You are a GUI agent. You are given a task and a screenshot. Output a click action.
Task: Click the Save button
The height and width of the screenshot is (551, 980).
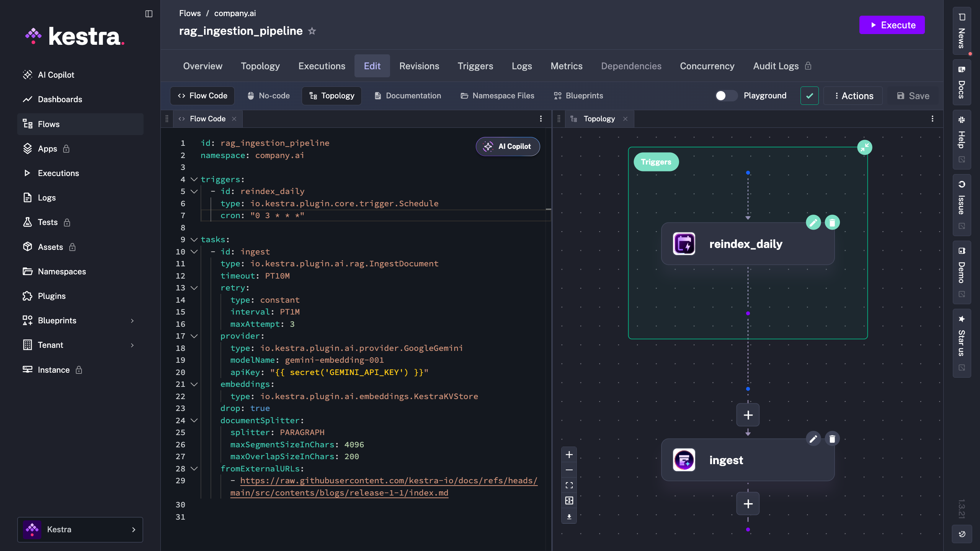tap(913, 96)
